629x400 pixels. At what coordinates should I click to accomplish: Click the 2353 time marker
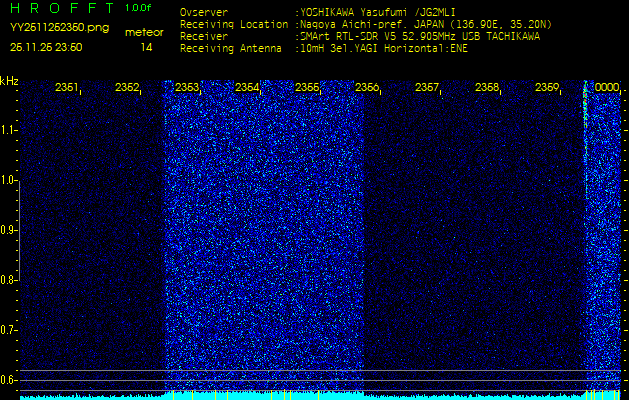click(x=187, y=87)
